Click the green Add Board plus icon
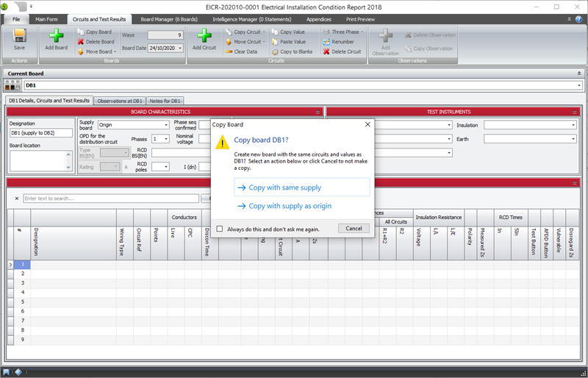The height and width of the screenshot is (378, 588). click(57, 35)
